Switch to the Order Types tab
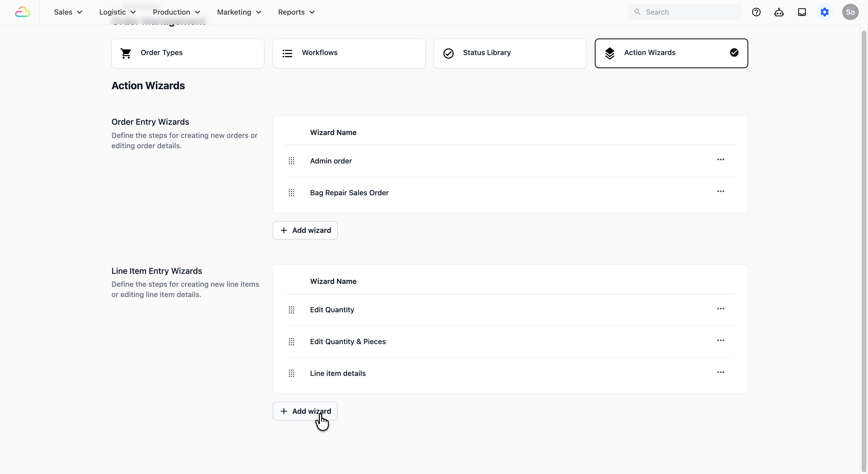This screenshot has width=868, height=474. 188,53
